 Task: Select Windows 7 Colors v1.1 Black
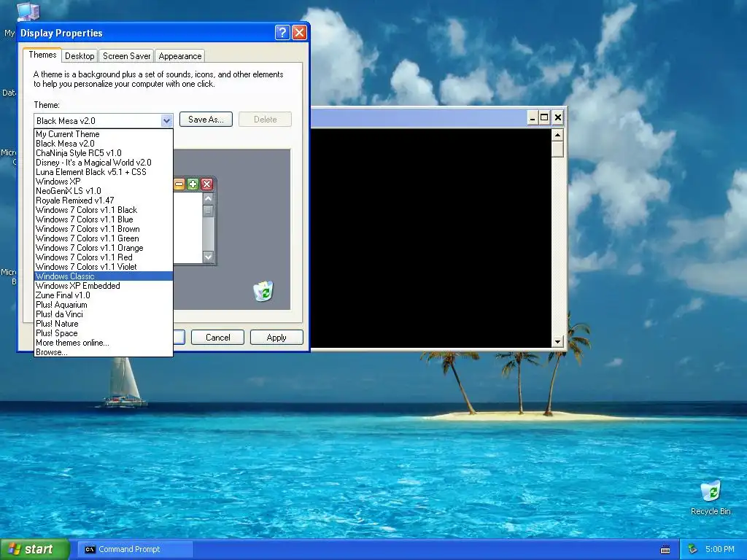coord(104,210)
